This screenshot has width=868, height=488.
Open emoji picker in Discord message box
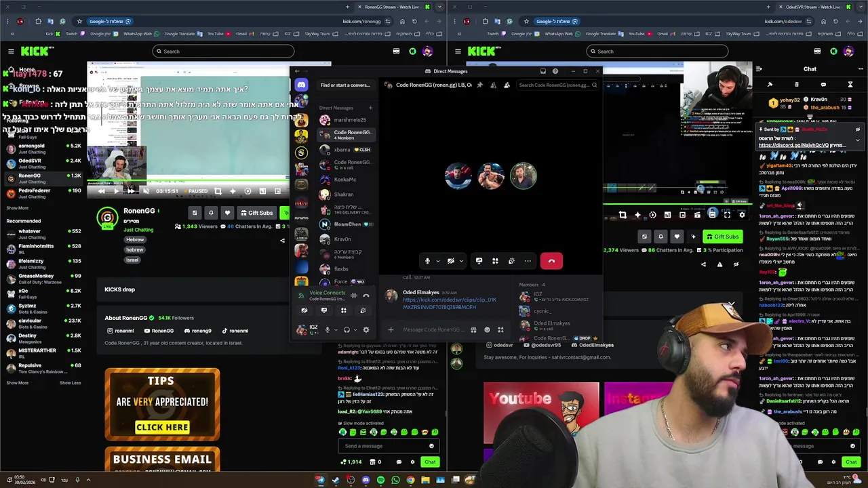point(487,330)
